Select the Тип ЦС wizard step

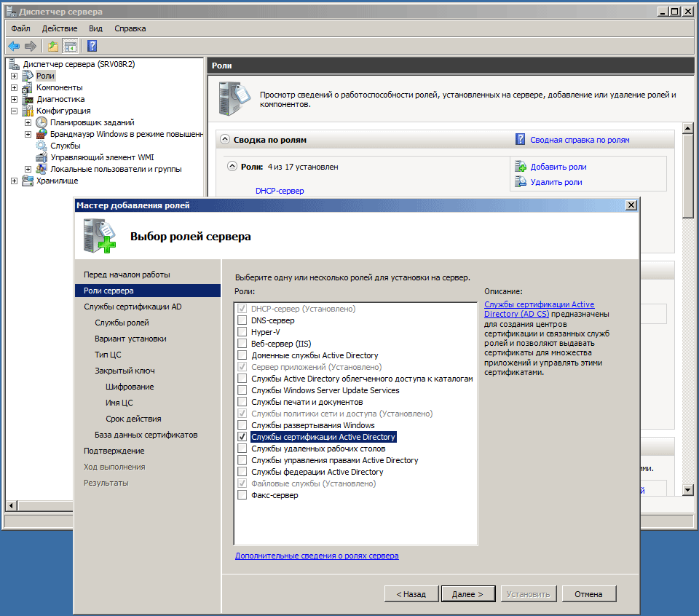tap(109, 355)
